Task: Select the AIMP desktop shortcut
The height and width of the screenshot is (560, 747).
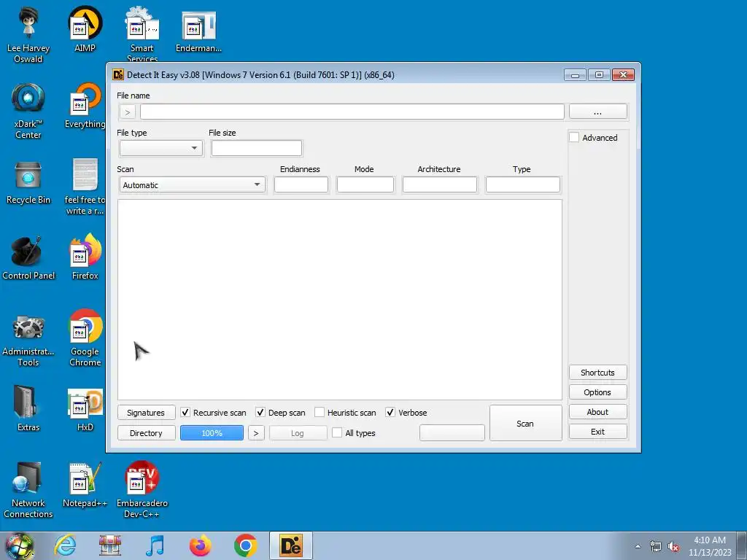Action: click(x=85, y=29)
